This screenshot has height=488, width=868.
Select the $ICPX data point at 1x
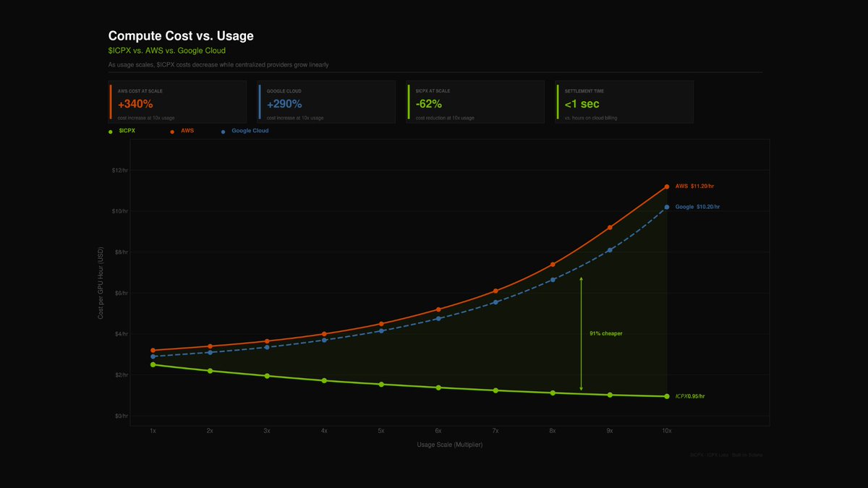click(x=153, y=365)
